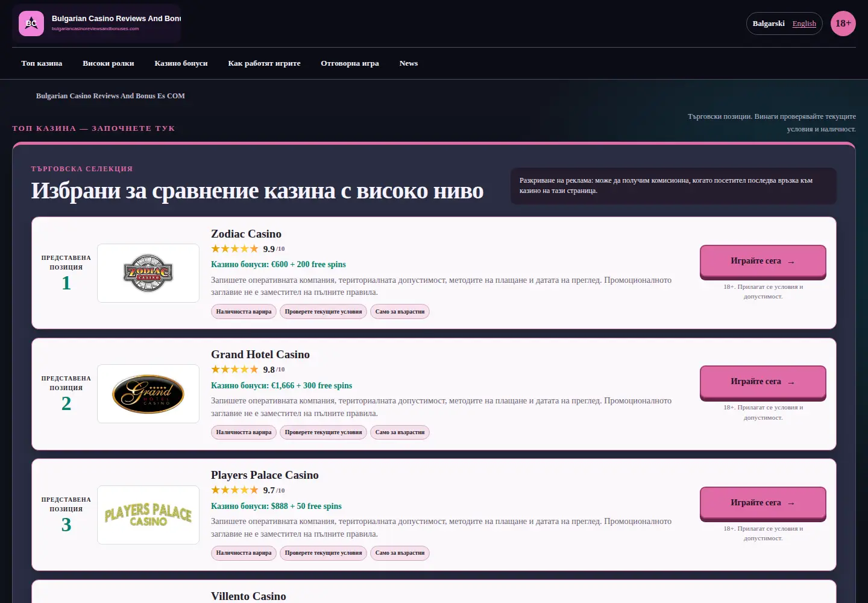Click the breadcrumb Bulgarian Casino Reviews And Bonus Es COM
Viewport: 868px width, 603px height.
pyautogui.click(x=110, y=96)
